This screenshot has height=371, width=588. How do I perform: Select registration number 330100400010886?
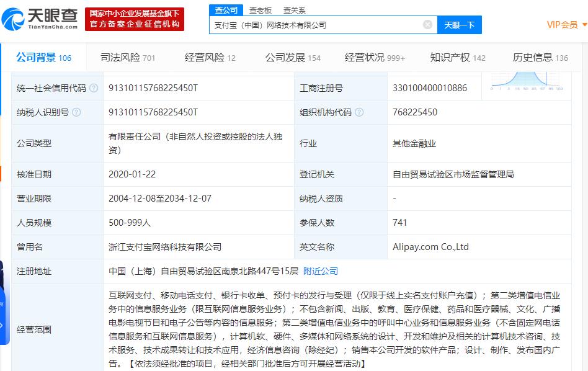[x=430, y=88]
